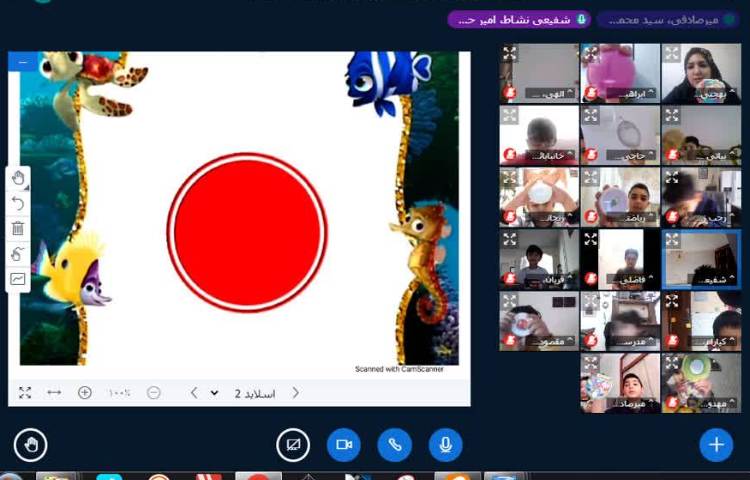Leave audio with the phone button
Screen dimensions: 750x480
pos(395,444)
